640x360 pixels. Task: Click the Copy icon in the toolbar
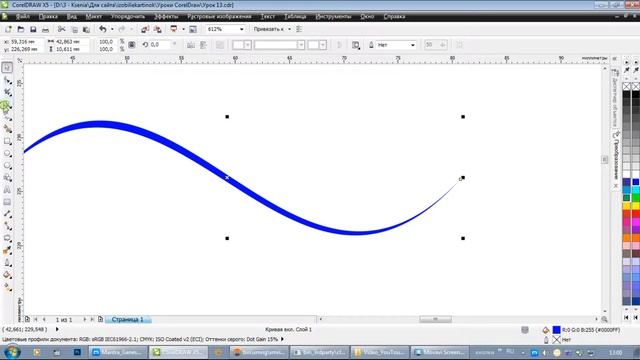click(x=74, y=29)
